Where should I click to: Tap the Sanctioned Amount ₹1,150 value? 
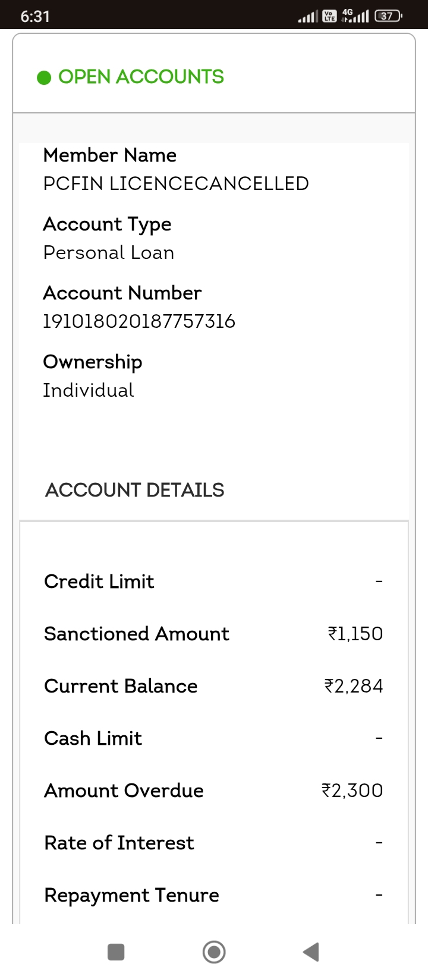(x=355, y=634)
